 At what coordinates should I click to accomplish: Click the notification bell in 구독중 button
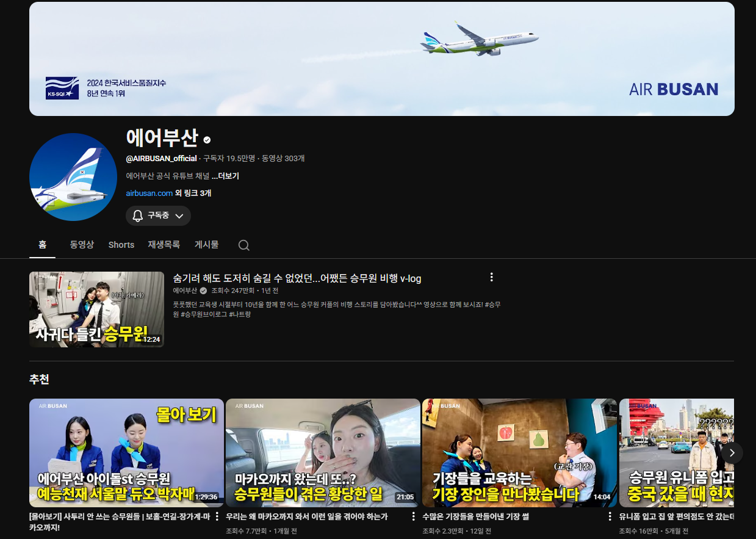click(x=138, y=215)
